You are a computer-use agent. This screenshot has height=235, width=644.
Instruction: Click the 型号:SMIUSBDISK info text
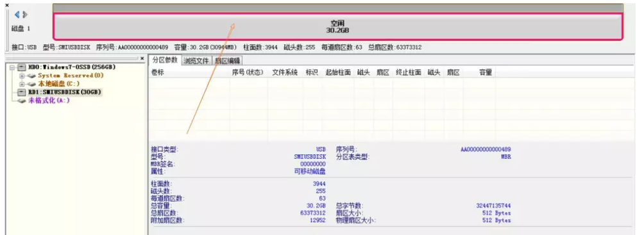coord(66,47)
